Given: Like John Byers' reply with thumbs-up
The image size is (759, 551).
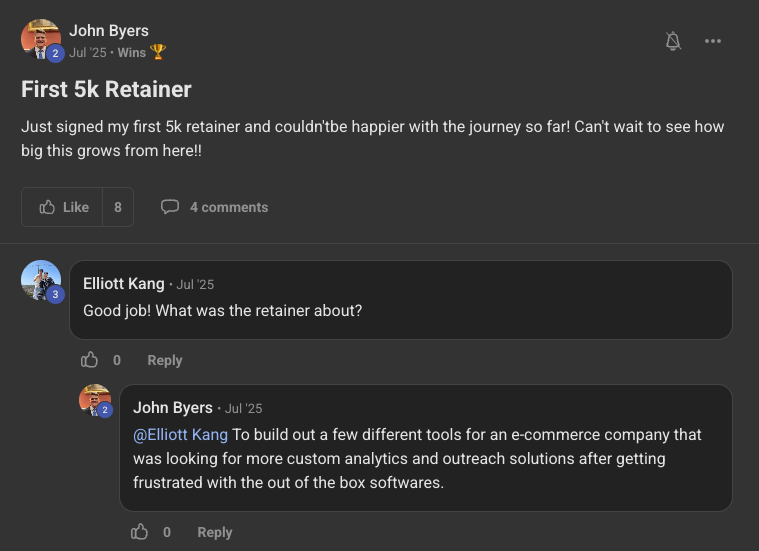Looking at the screenshot, I should pos(140,532).
